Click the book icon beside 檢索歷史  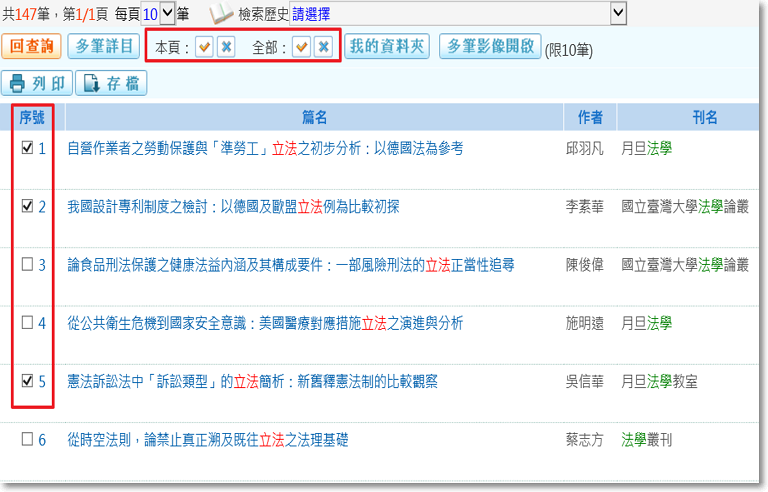coord(221,13)
